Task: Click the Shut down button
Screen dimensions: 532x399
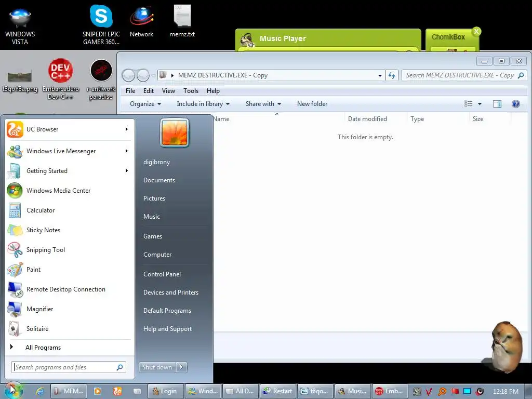Action: [157, 367]
